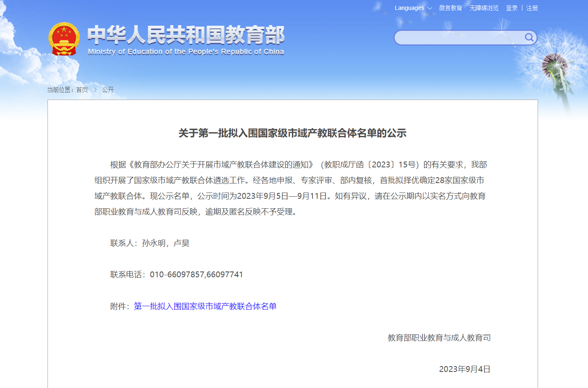The width and height of the screenshot is (588, 388).
Task: Click the national emblem logo
Action: [x=64, y=39]
